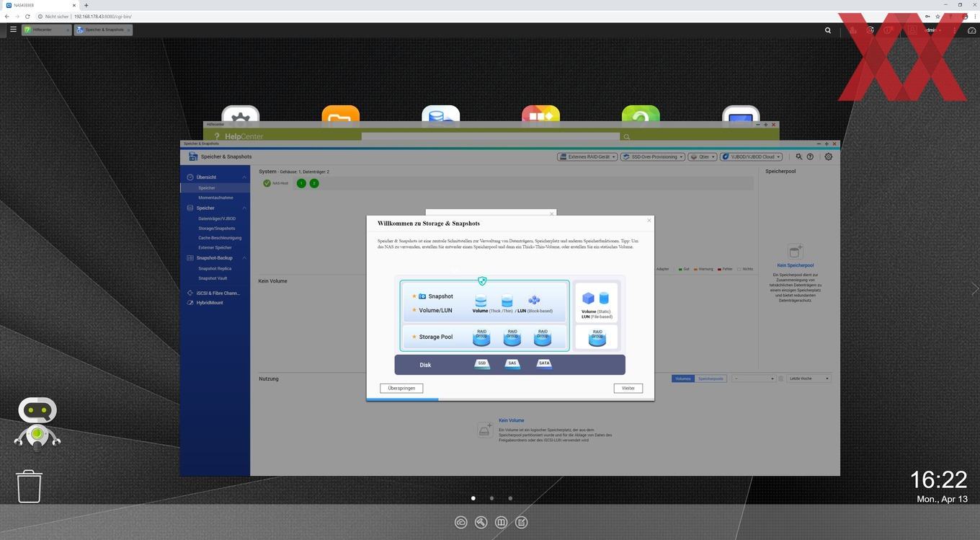Screen dimensions: 980x540
Task: Select disk 2 green indicator
Action: [x=314, y=183]
